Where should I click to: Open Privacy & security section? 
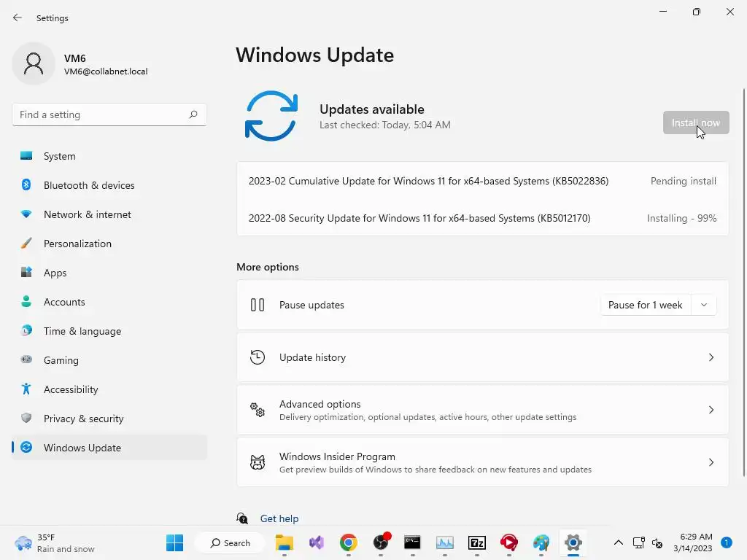tap(109, 419)
